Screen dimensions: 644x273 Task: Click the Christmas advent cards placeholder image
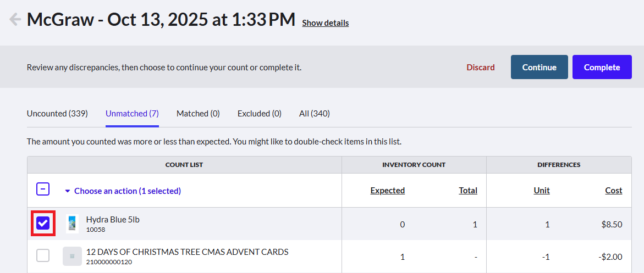72,256
